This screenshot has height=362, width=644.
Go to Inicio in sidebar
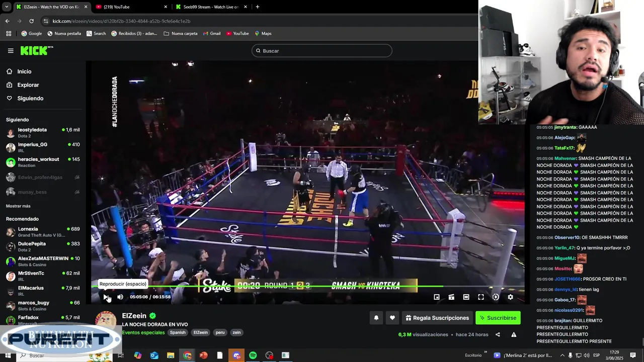(24, 71)
